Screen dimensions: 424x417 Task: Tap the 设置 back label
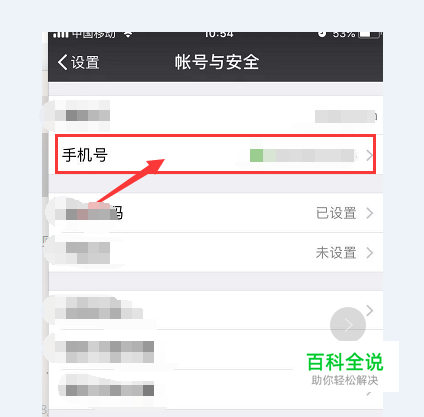tap(85, 62)
